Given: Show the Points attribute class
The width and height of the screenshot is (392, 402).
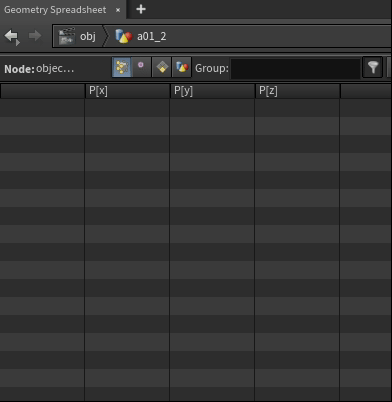Looking at the screenshot, I should click(x=122, y=67).
